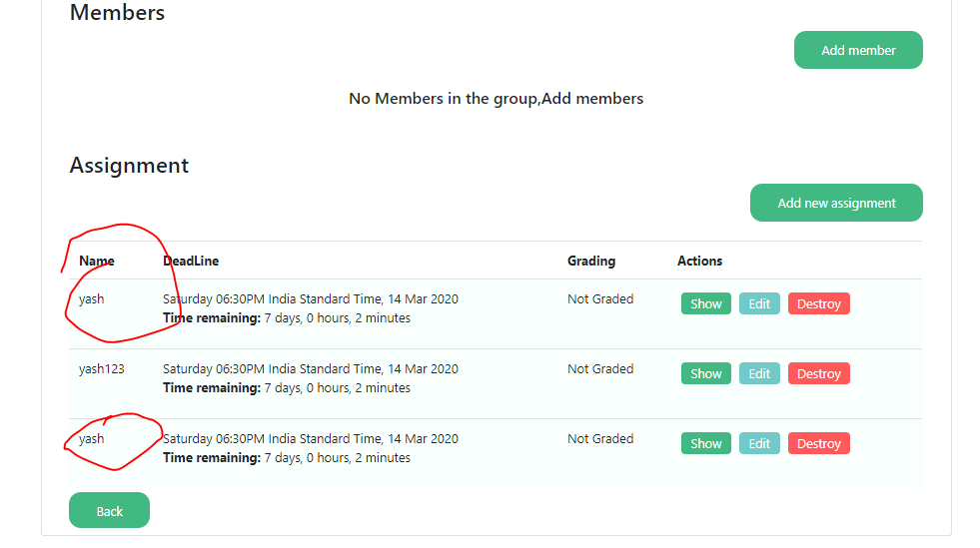Click 'No Members in the group' message
980x548 pixels.
[496, 99]
